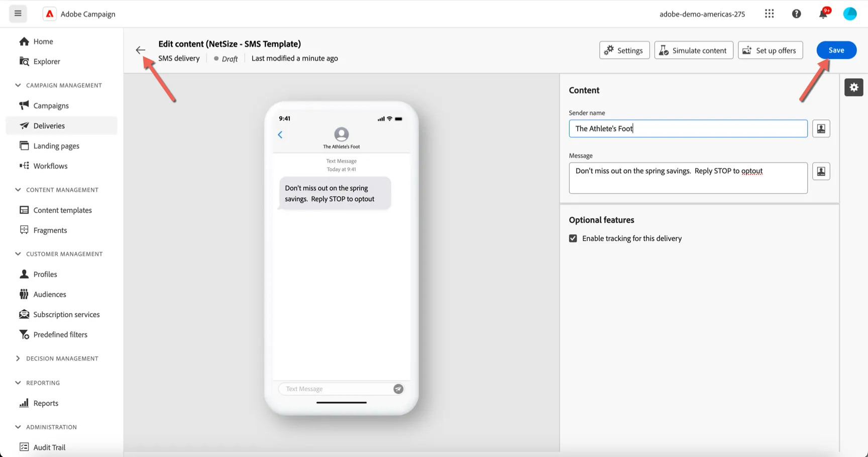The width and height of the screenshot is (868, 457).
Task: Click the Set up offers button
Action: 770,50
